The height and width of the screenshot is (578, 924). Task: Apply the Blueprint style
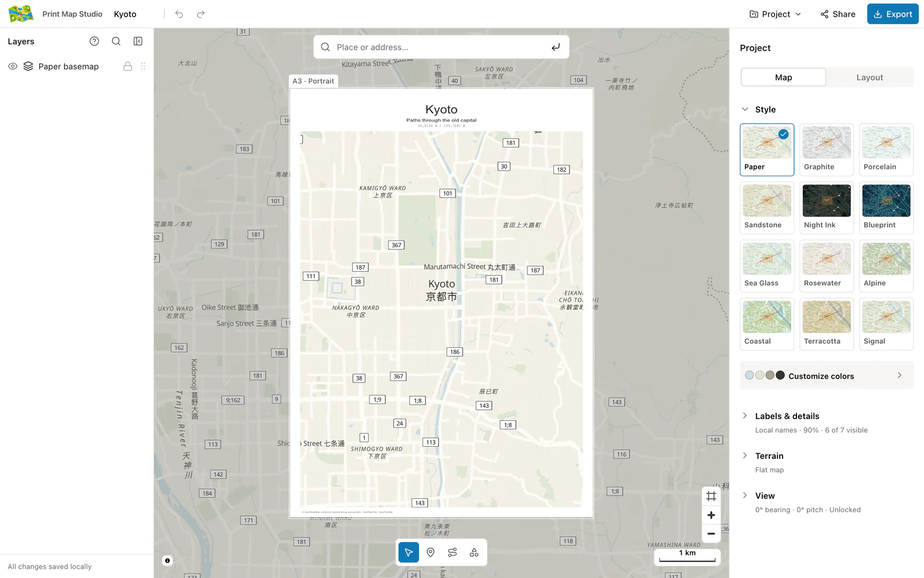(x=886, y=208)
